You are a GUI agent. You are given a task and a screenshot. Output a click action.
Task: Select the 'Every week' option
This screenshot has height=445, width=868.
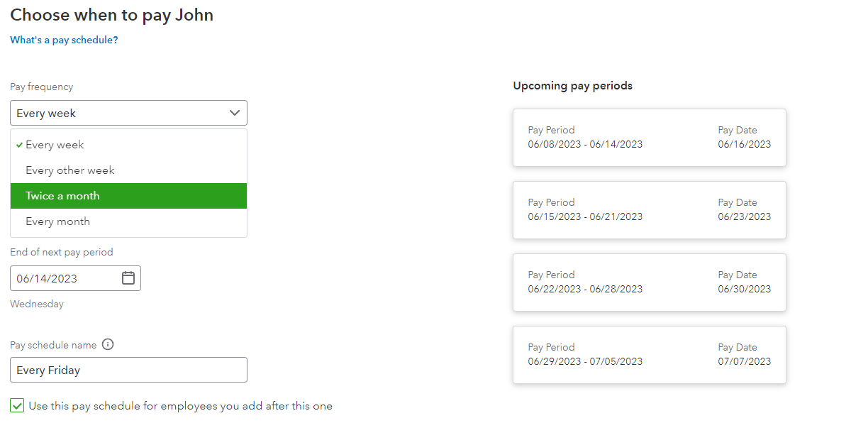click(55, 145)
